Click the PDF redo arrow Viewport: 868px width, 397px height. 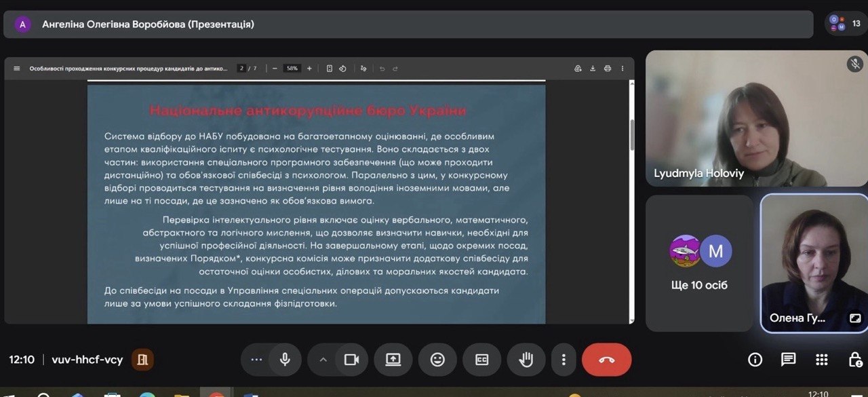[395, 69]
